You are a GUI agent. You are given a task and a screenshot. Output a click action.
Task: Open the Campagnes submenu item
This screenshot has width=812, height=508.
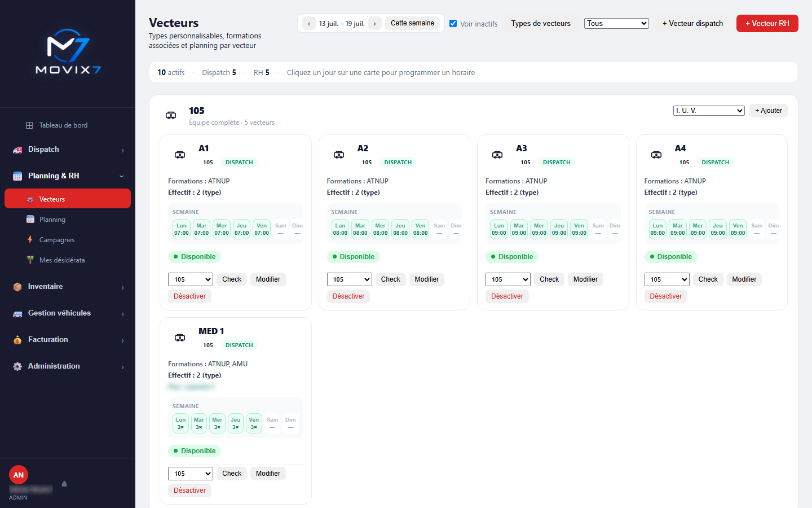[68, 240]
